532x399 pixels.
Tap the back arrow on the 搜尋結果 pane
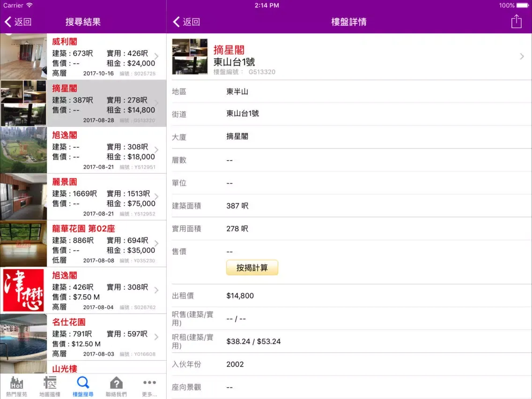(8, 22)
